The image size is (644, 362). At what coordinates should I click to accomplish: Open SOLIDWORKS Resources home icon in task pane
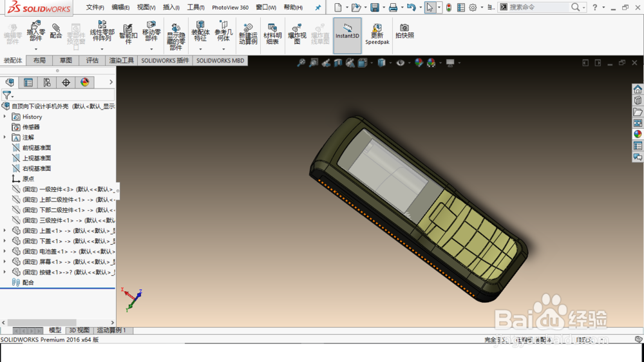pos(638,89)
